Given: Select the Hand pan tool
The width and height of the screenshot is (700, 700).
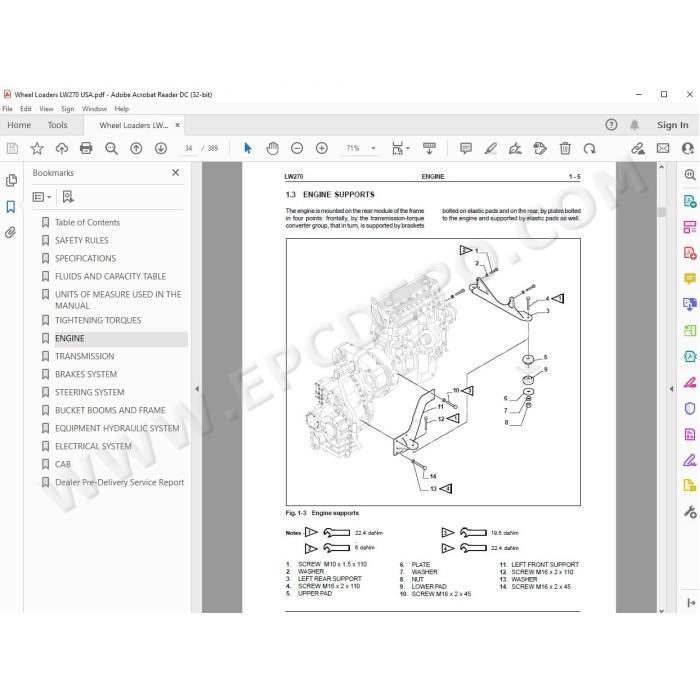Looking at the screenshot, I should tap(272, 148).
